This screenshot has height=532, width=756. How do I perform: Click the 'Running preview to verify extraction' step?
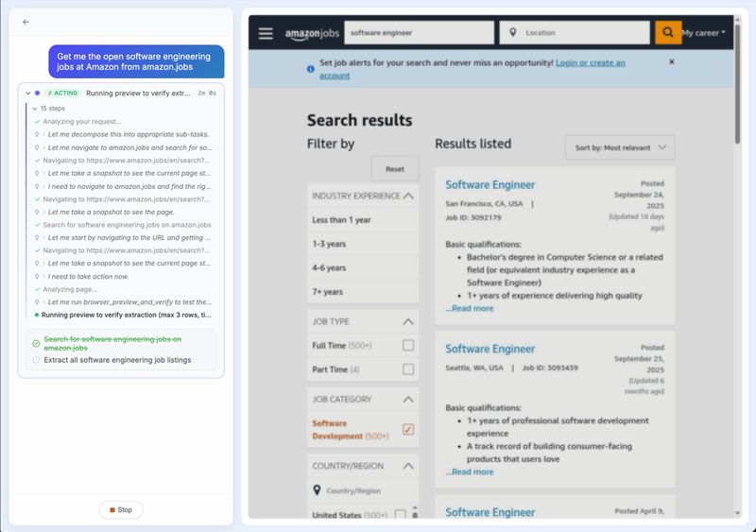click(x=126, y=315)
